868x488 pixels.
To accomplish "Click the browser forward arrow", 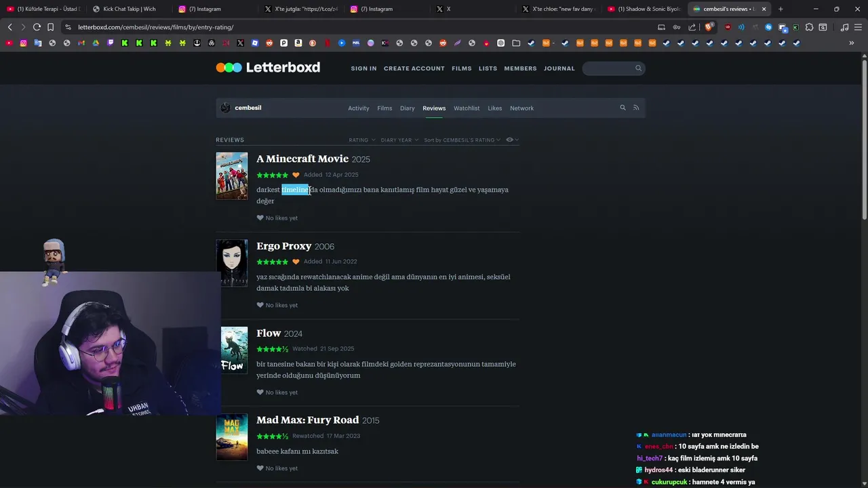I will 22,27.
